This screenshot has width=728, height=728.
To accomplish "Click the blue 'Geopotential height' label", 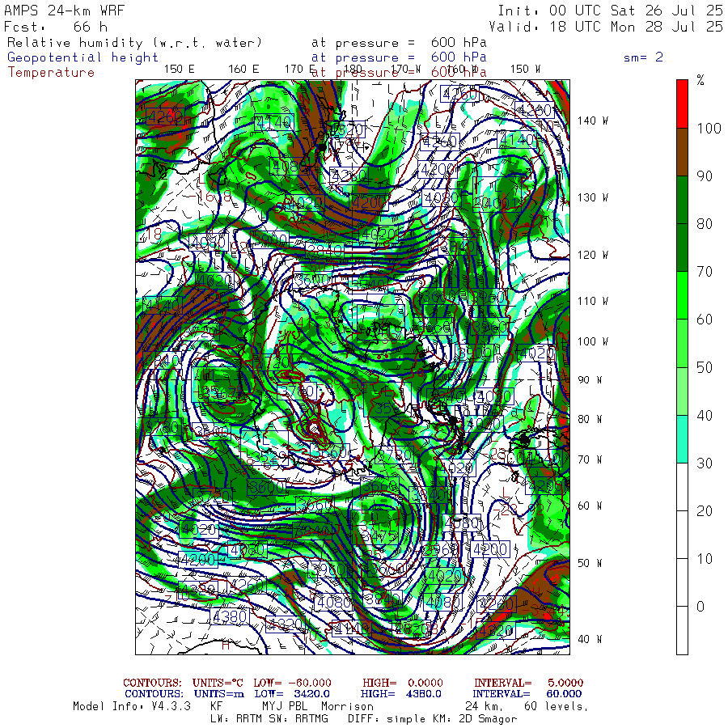I will [83, 57].
